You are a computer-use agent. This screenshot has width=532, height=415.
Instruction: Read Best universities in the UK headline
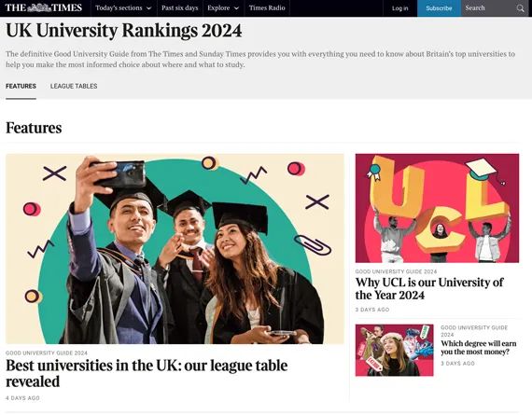tap(147, 373)
